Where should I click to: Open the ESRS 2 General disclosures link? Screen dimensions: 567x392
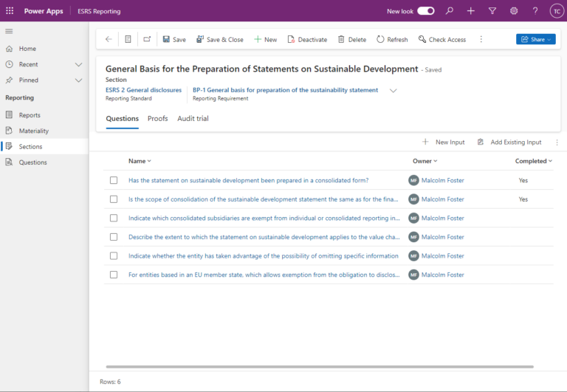tap(143, 90)
